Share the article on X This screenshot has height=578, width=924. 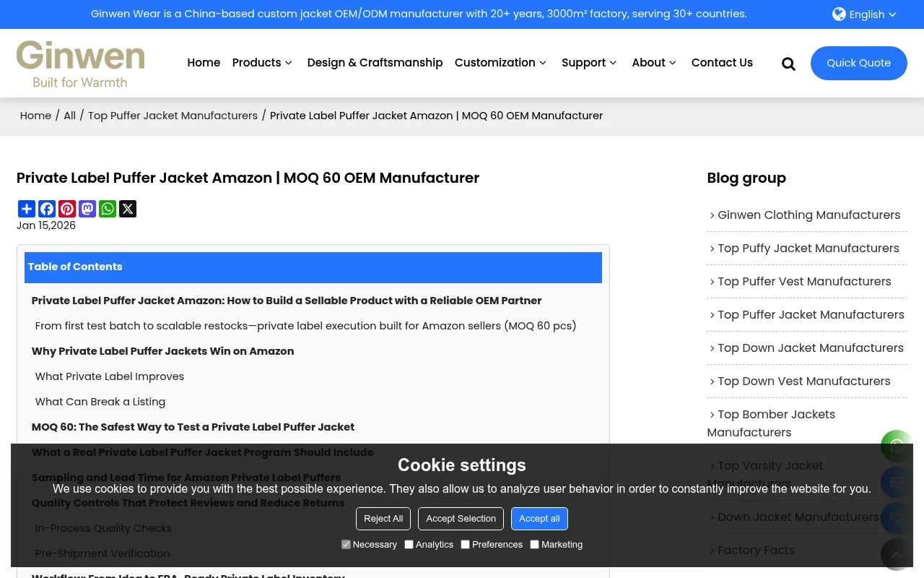click(128, 209)
